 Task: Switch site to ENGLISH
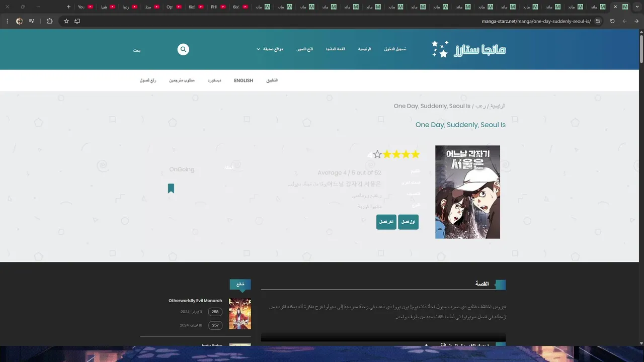pos(244,80)
